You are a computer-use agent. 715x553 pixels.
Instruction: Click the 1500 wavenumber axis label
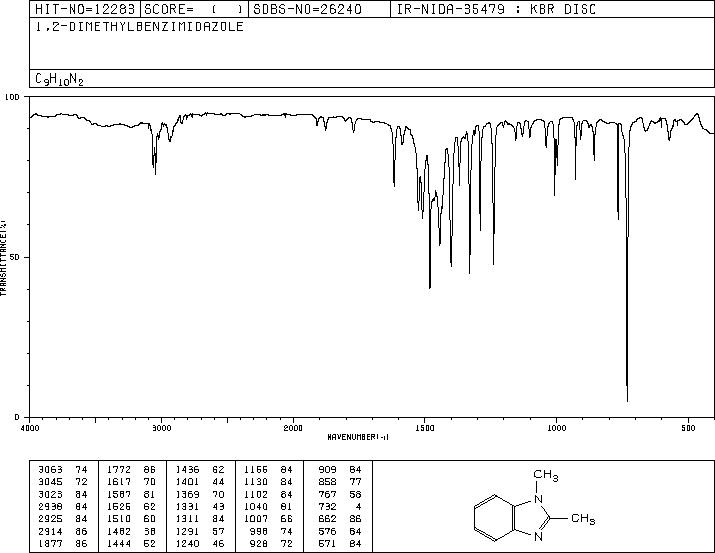click(x=425, y=428)
